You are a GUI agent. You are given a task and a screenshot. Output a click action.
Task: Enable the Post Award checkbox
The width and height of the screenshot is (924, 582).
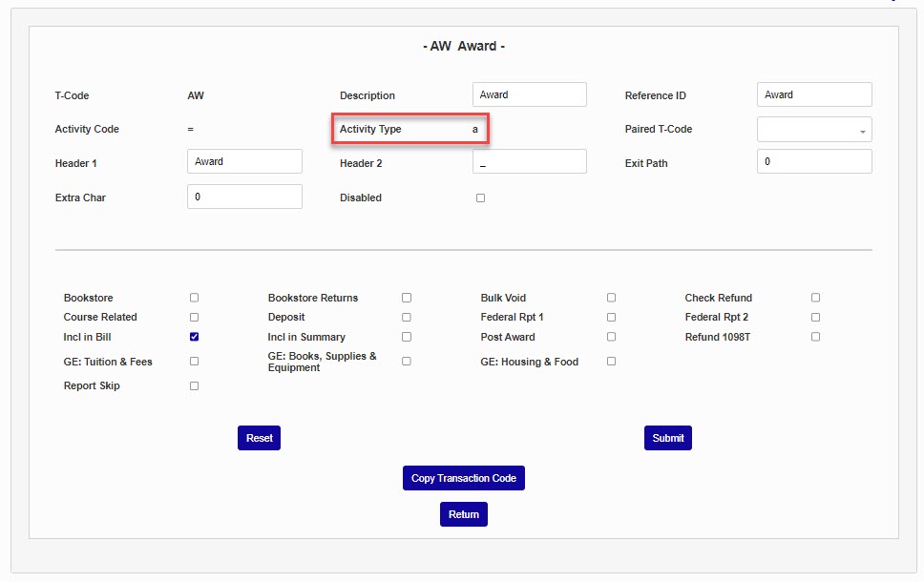pyautogui.click(x=611, y=337)
